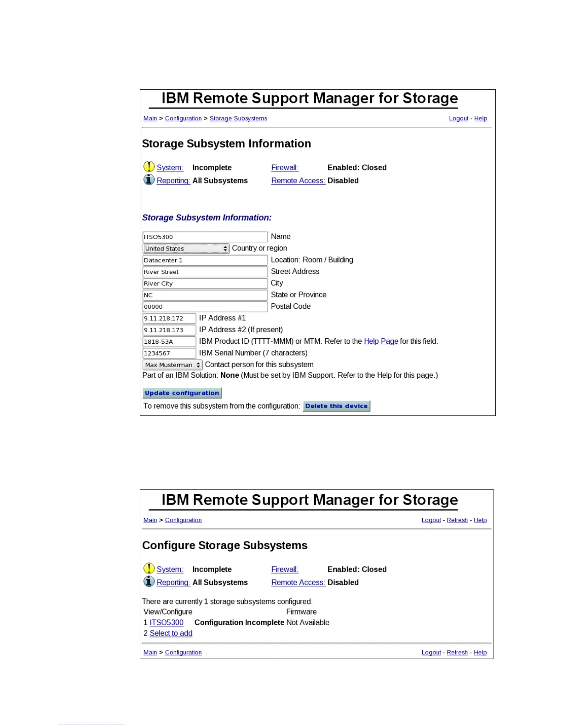The height and width of the screenshot is (728, 563).
Task: Click Logout link in the Configure Storage Subsystems footer
Action: click(x=431, y=653)
